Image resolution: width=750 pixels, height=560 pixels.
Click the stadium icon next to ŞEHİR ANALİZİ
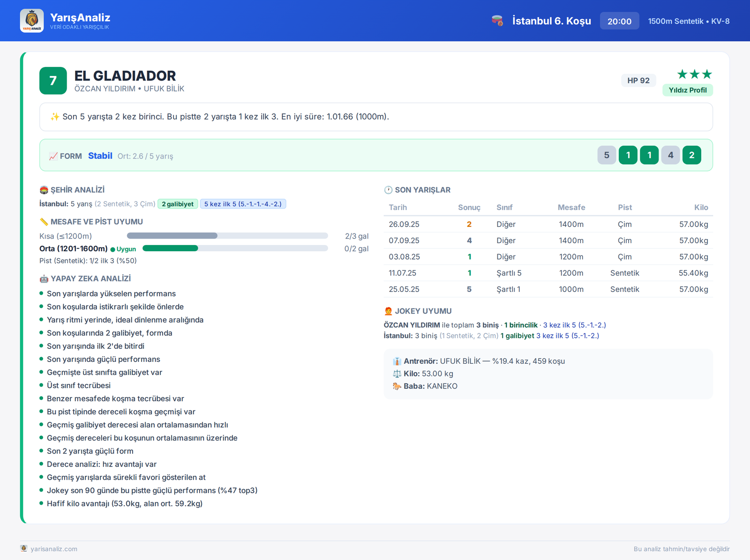(44, 190)
